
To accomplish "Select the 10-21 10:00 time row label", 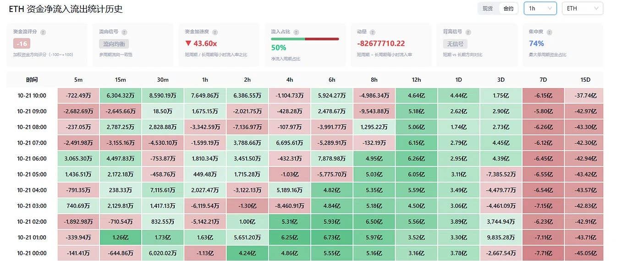I will tap(32, 95).
